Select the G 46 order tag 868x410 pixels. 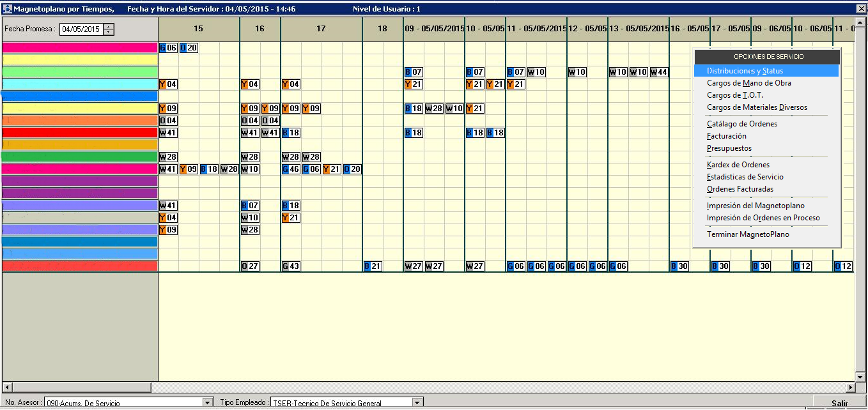coord(291,169)
